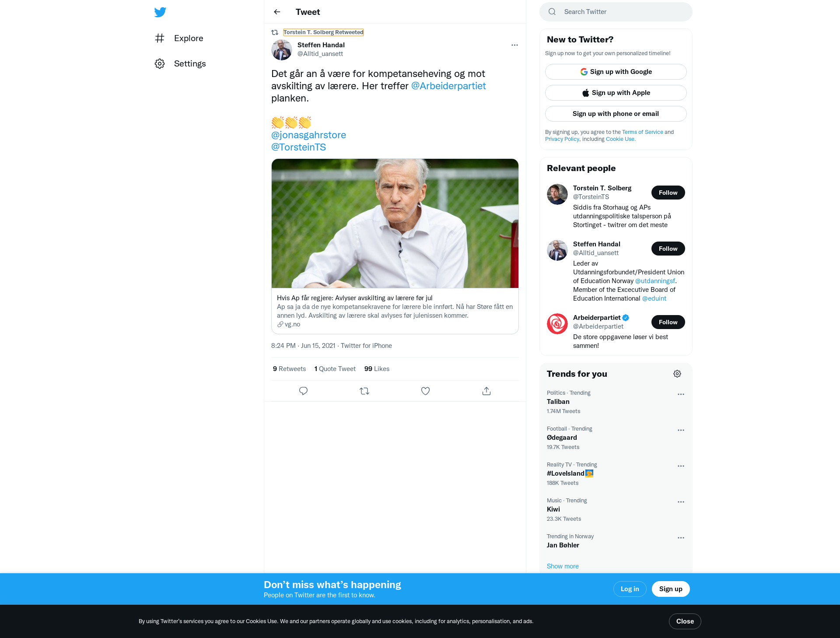Image resolution: width=840 pixels, height=638 pixels.
Task: Open the tweet's three-dot more menu
Action: coord(514,45)
